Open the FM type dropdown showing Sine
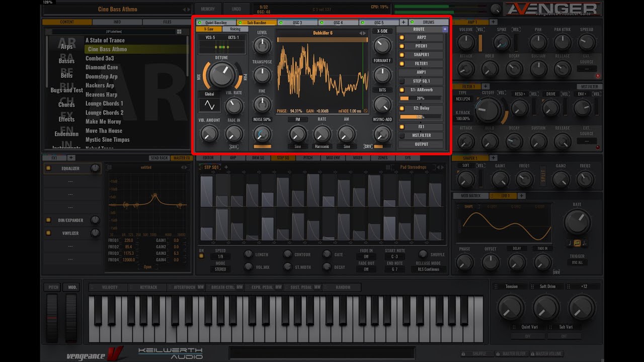The height and width of the screenshot is (362, 644). pos(297,146)
